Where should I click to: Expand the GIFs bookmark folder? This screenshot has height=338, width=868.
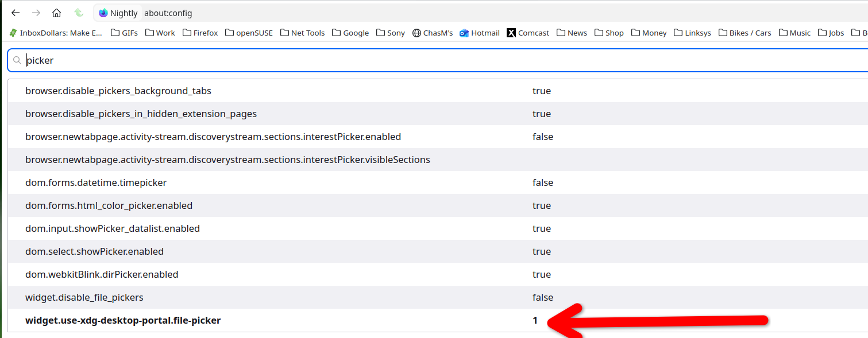pos(124,33)
